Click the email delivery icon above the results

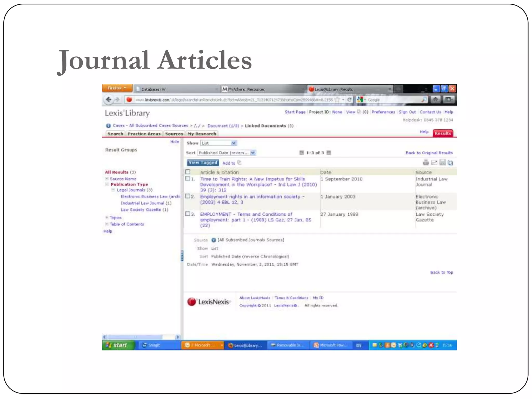point(434,163)
